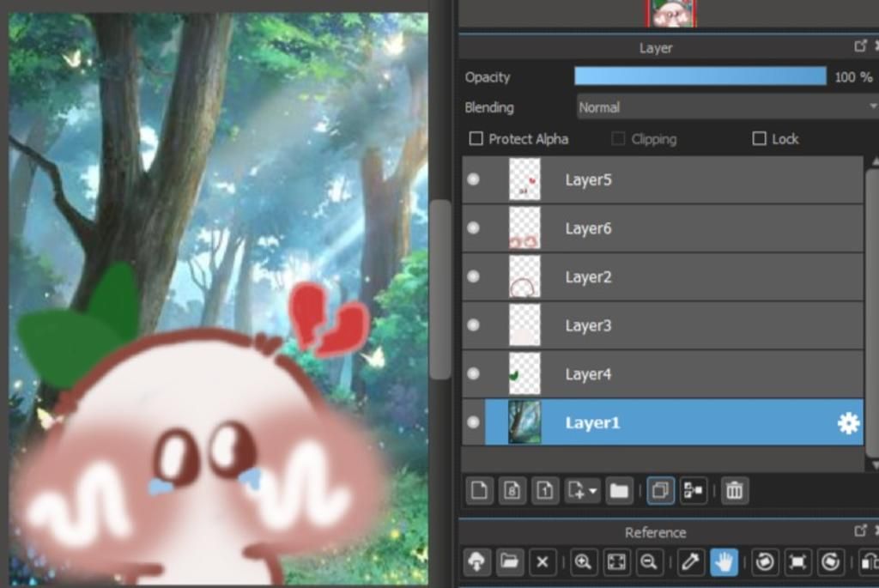The height and width of the screenshot is (588, 879).
Task: Rotate the reference image left
Action: (x=765, y=561)
